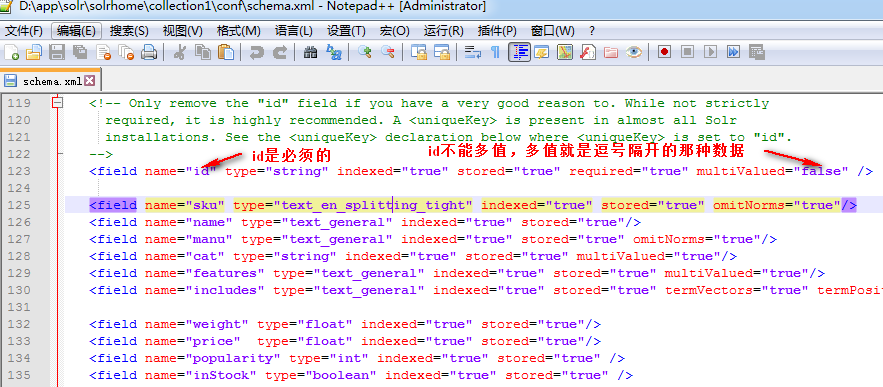Place cursor on name="sku" attribute

click(185, 205)
